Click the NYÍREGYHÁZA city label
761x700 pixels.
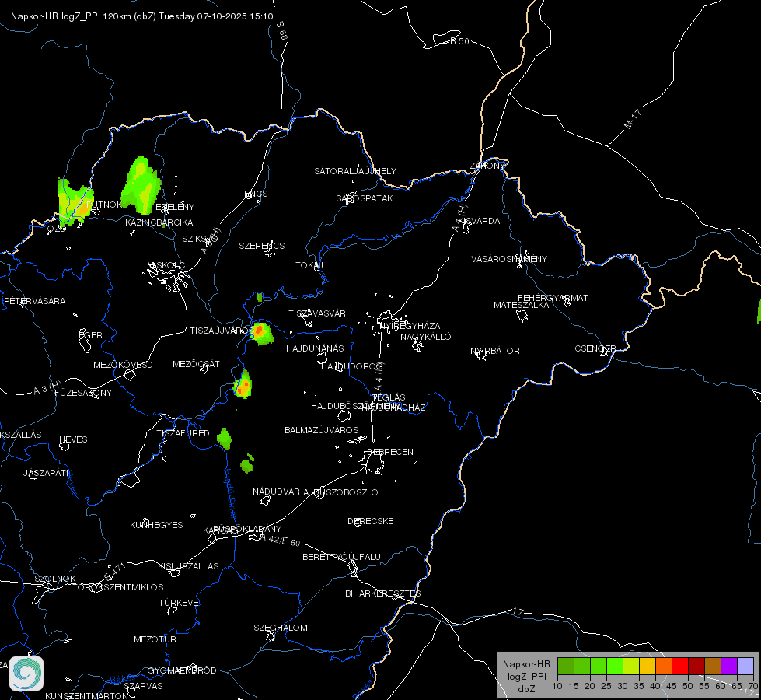click(410, 325)
